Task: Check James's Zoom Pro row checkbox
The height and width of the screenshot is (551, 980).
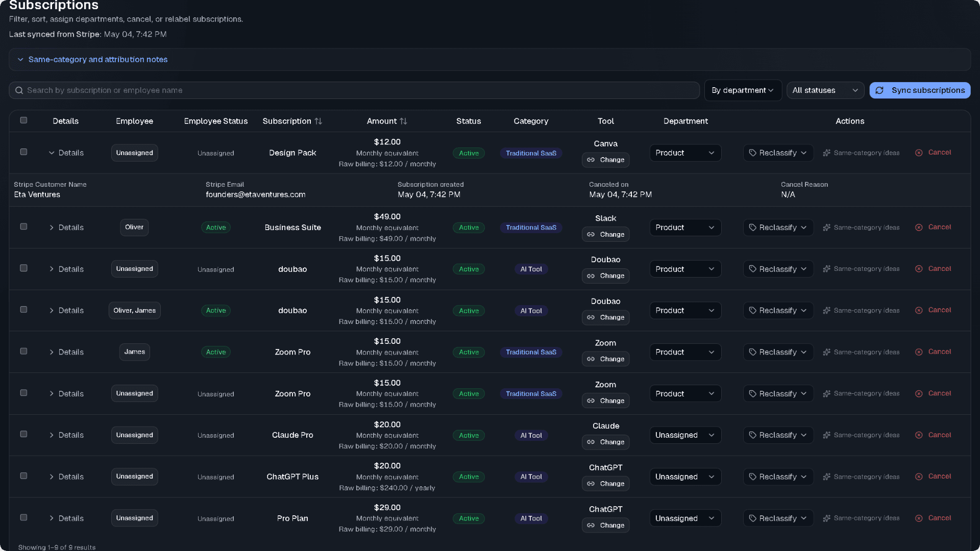Action: (x=23, y=352)
